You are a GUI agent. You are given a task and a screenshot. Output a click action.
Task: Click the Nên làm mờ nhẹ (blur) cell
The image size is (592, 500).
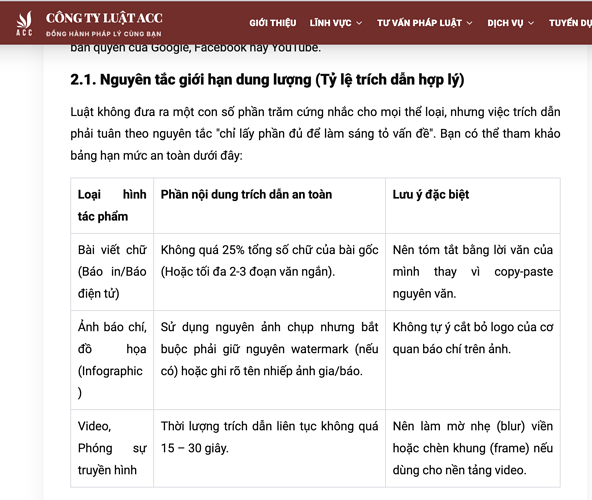pyautogui.click(x=473, y=448)
